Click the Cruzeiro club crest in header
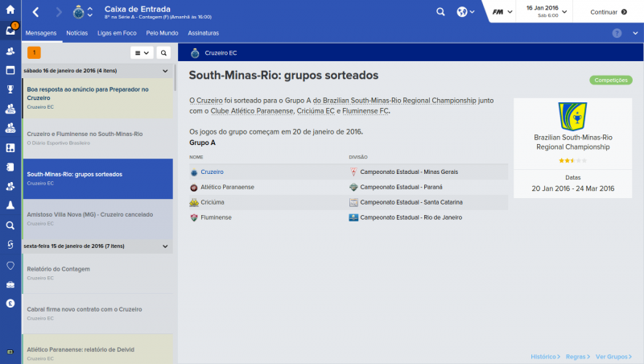Image resolution: width=644 pixels, height=364 pixels. [78, 12]
